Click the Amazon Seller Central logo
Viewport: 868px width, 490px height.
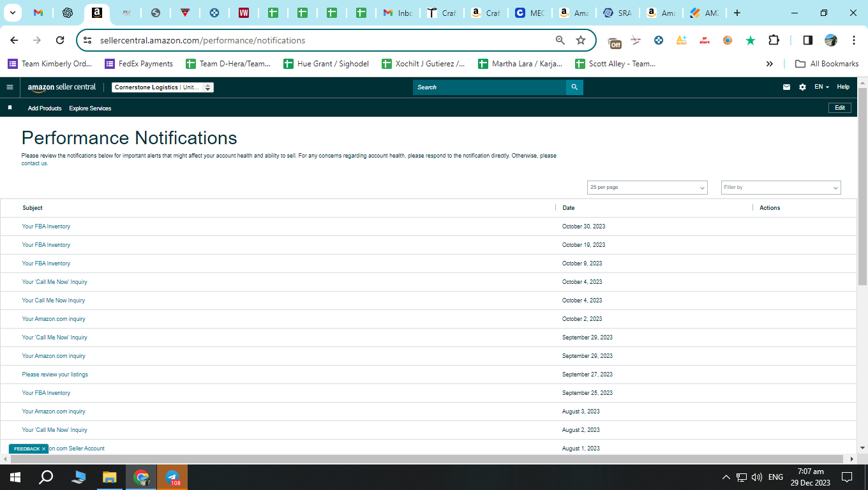[x=62, y=87]
